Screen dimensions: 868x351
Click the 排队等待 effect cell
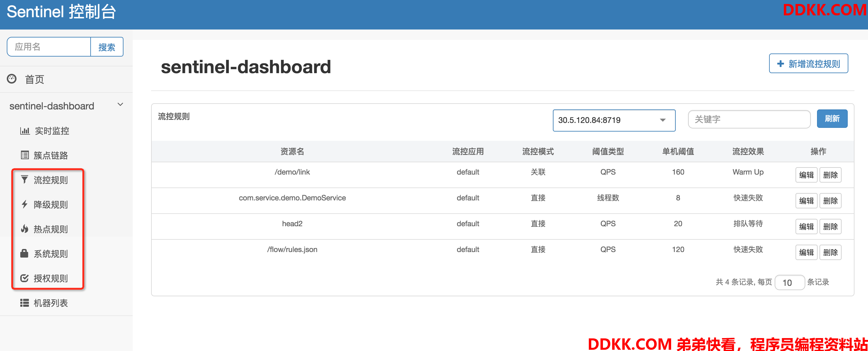pyautogui.click(x=748, y=223)
